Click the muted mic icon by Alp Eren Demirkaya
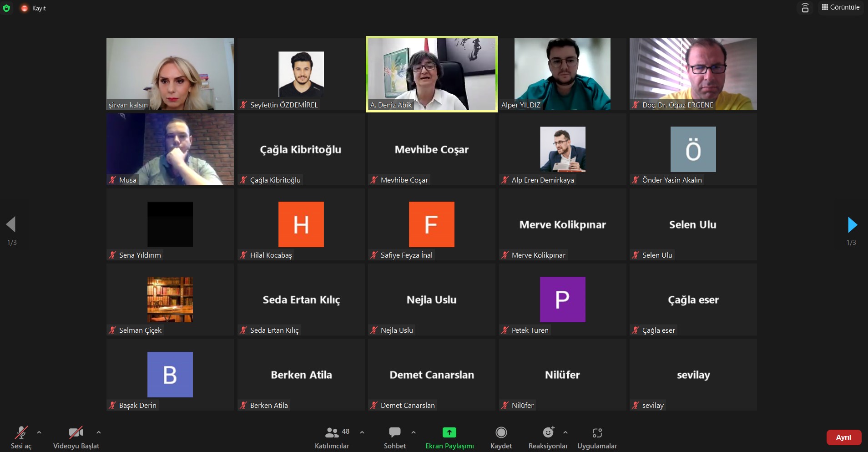Screen dimensions: 868x452 click(x=505, y=180)
